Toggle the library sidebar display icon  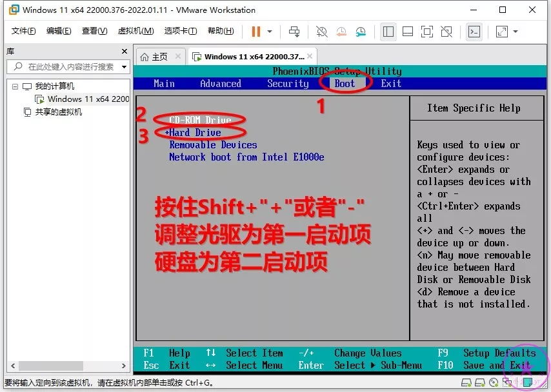(388, 32)
